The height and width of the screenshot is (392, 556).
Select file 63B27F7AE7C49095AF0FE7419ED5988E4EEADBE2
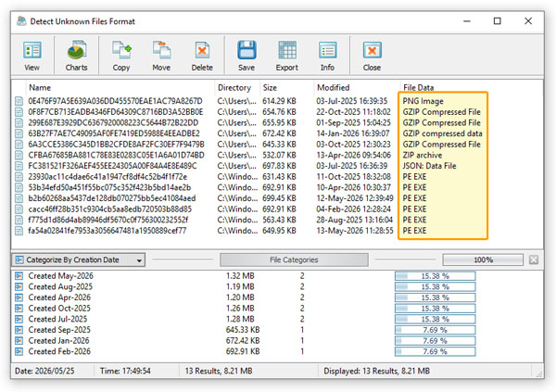pos(114,133)
